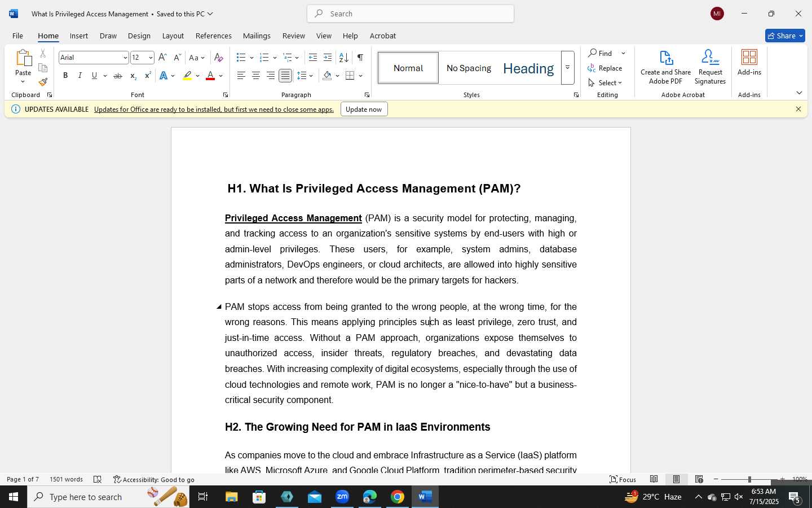
Task: Switch to the Insert tab
Action: click(x=79, y=36)
